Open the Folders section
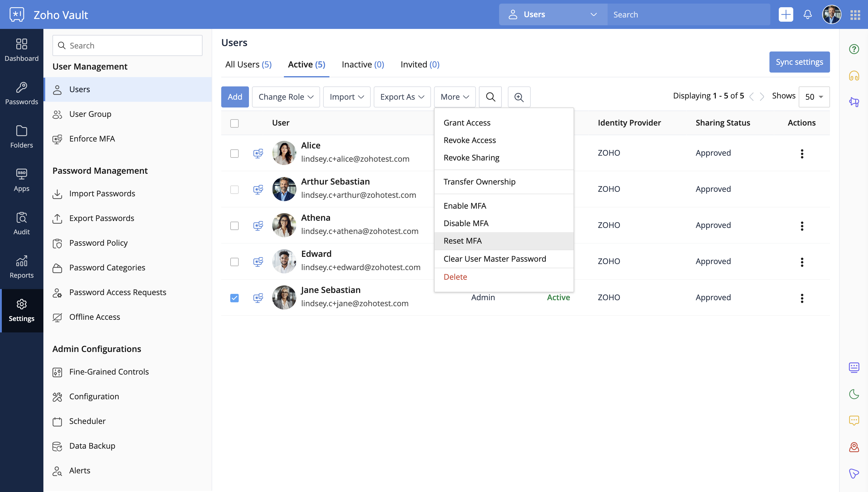 point(22,136)
